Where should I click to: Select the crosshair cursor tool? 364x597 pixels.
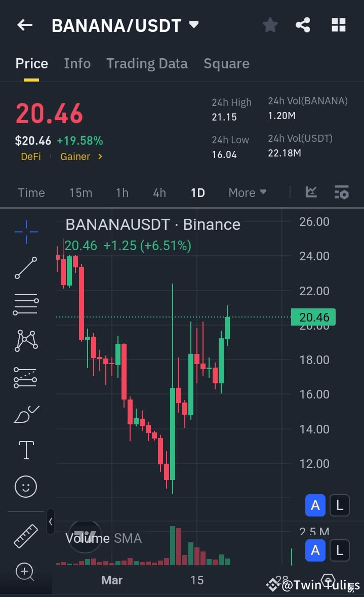point(26,231)
